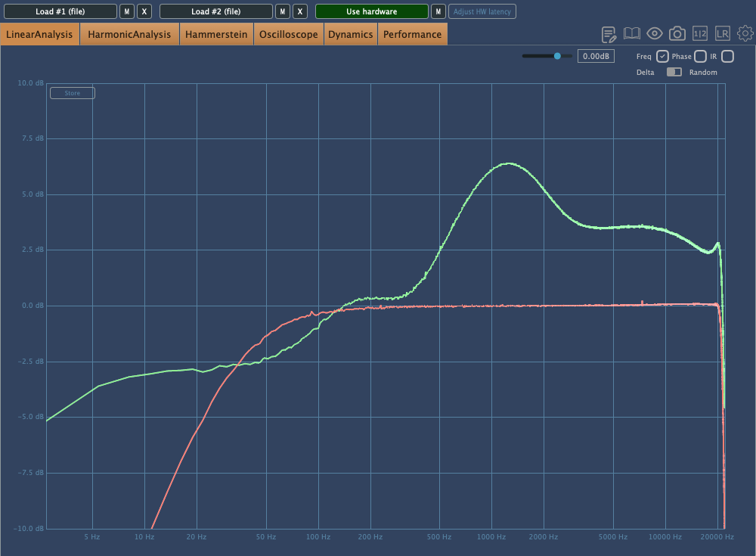The image size is (756, 556).
Task: Click the LR stereo channel icon
Action: pos(723,34)
